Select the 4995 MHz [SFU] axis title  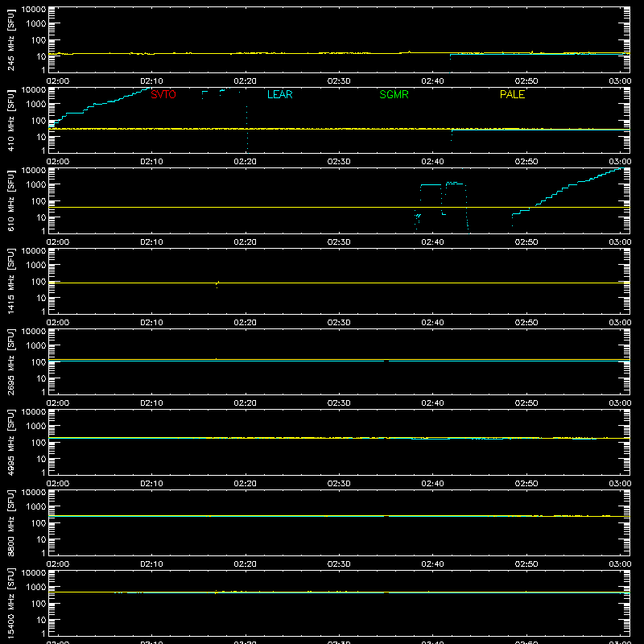(10, 442)
